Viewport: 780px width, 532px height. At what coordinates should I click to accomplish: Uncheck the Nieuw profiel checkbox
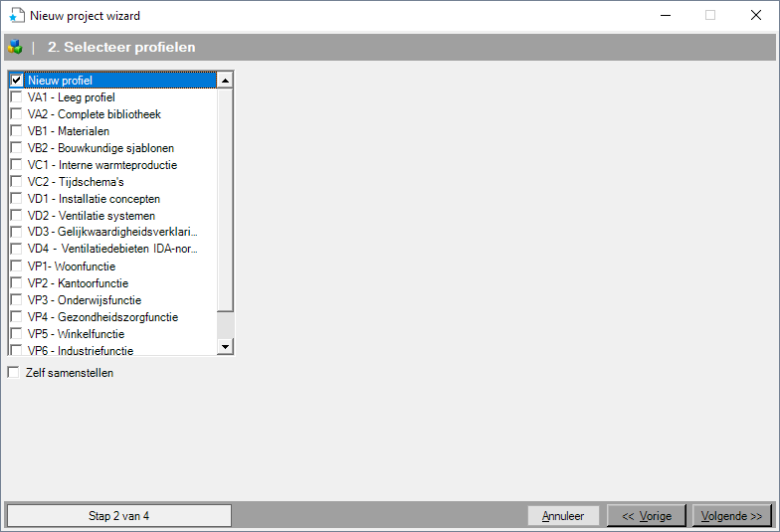[16, 81]
